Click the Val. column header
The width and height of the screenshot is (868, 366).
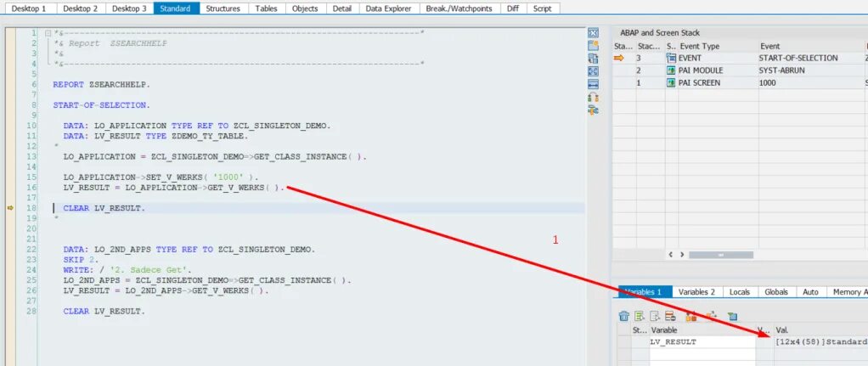tap(820, 330)
